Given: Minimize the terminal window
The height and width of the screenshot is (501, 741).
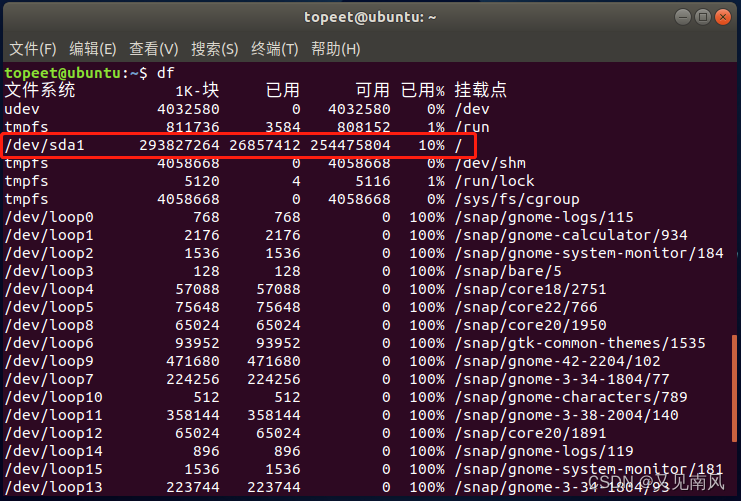Looking at the screenshot, I should click(682, 17).
